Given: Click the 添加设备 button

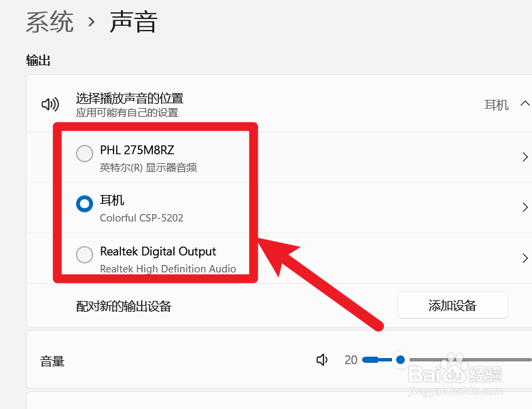Looking at the screenshot, I should (453, 305).
